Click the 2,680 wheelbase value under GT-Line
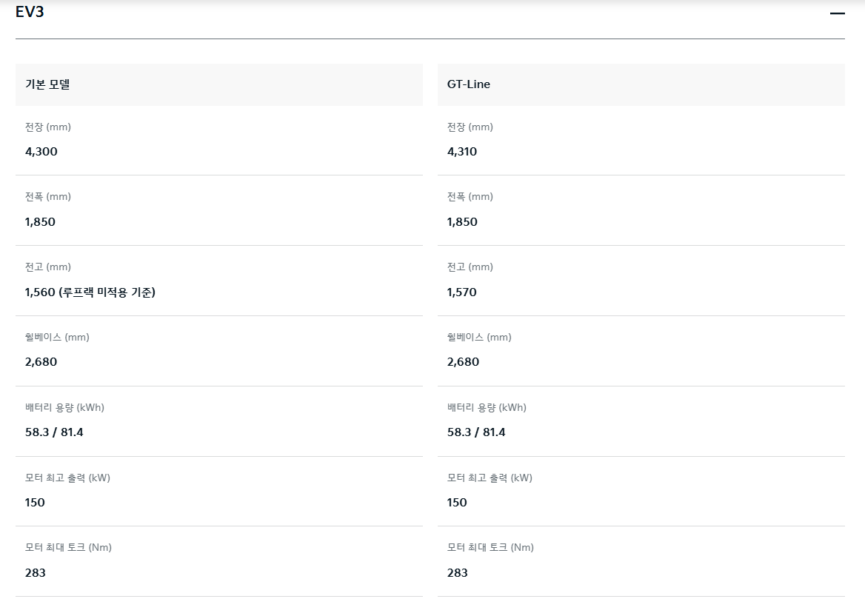 pos(464,362)
